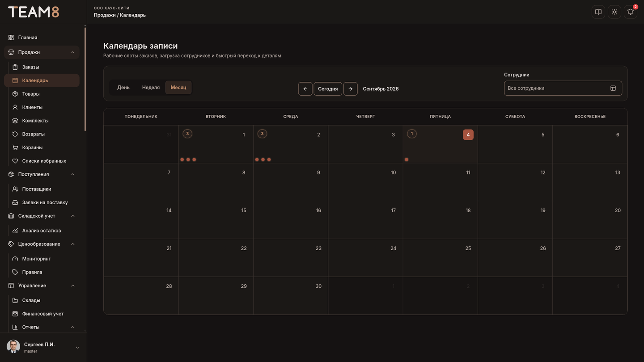Open Склады in the sidebar
This screenshot has width=644, height=362.
(42, 300)
